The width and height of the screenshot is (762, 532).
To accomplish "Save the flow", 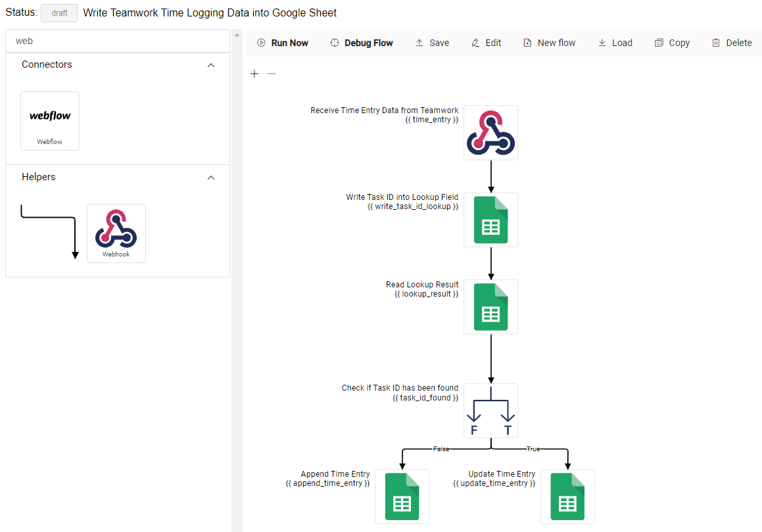I will pos(432,43).
